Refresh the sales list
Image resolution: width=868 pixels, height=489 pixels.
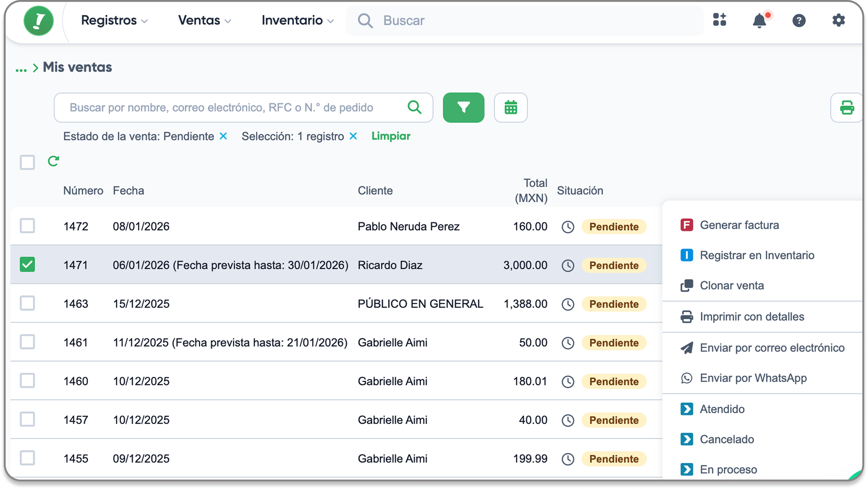(53, 161)
